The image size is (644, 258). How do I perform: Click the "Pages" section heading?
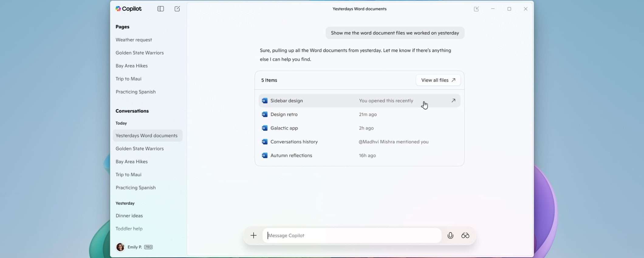[x=122, y=27]
